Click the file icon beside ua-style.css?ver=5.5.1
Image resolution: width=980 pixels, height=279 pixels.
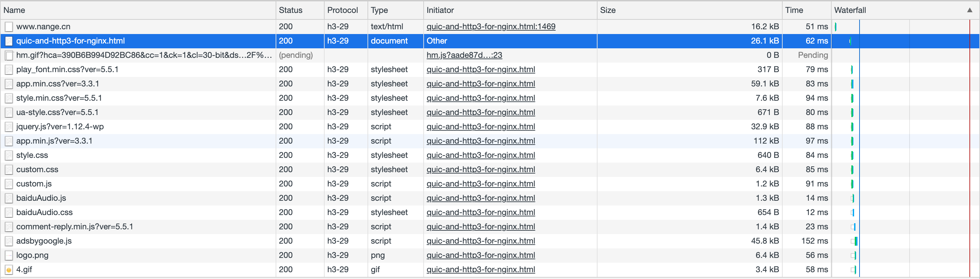9,112
